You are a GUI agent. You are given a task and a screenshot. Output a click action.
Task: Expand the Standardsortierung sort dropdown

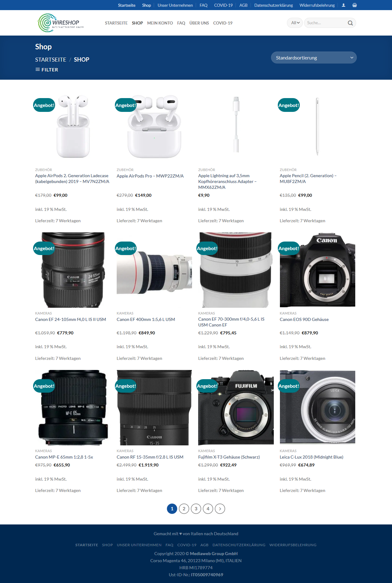[x=314, y=58]
